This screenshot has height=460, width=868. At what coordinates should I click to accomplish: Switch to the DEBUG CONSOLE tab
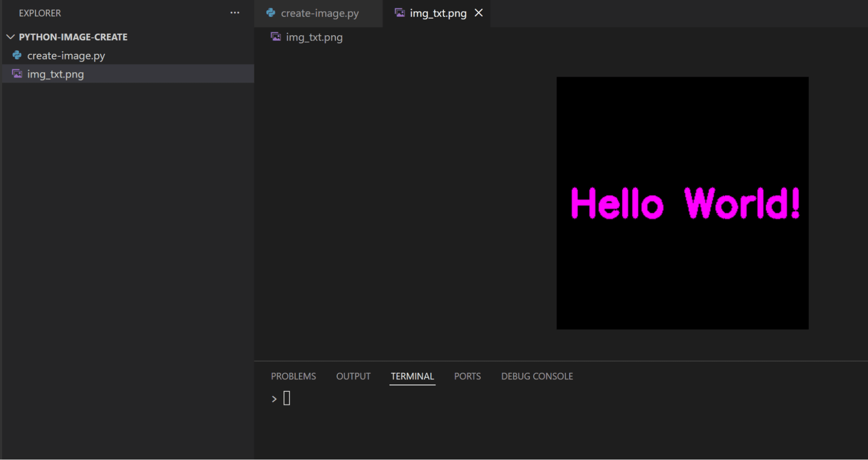(x=537, y=376)
